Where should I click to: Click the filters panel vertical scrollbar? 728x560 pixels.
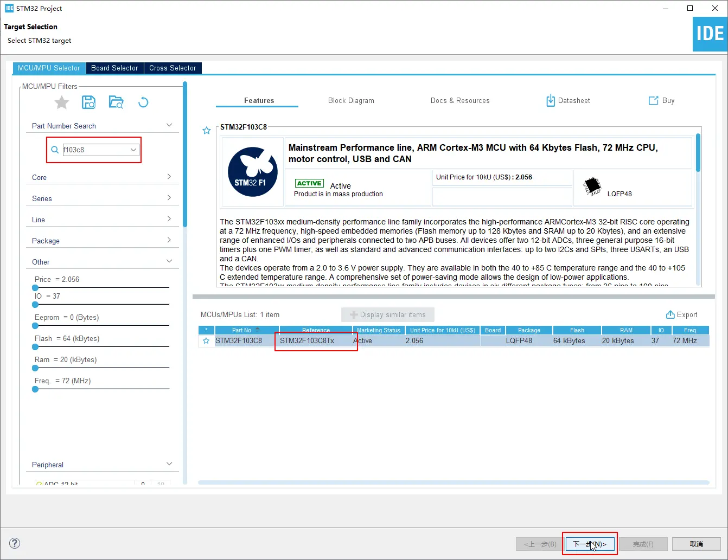click(185, 155)
